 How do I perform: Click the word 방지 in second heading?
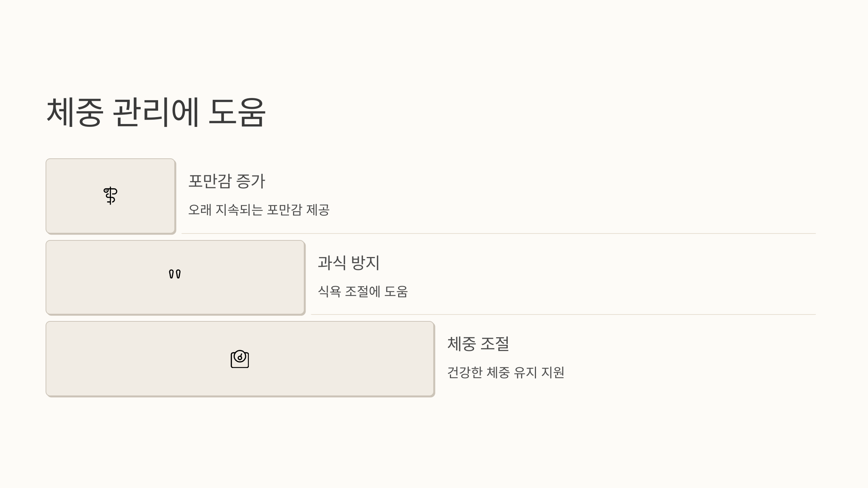coord(365,262)
